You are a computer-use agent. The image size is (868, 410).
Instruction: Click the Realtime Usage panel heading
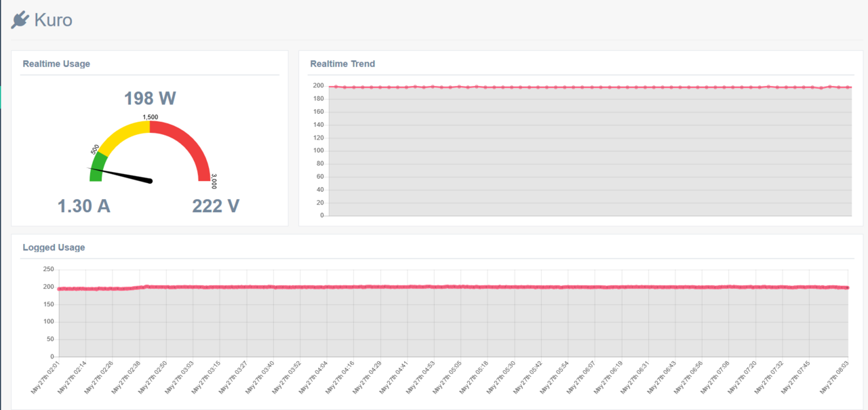56,64
